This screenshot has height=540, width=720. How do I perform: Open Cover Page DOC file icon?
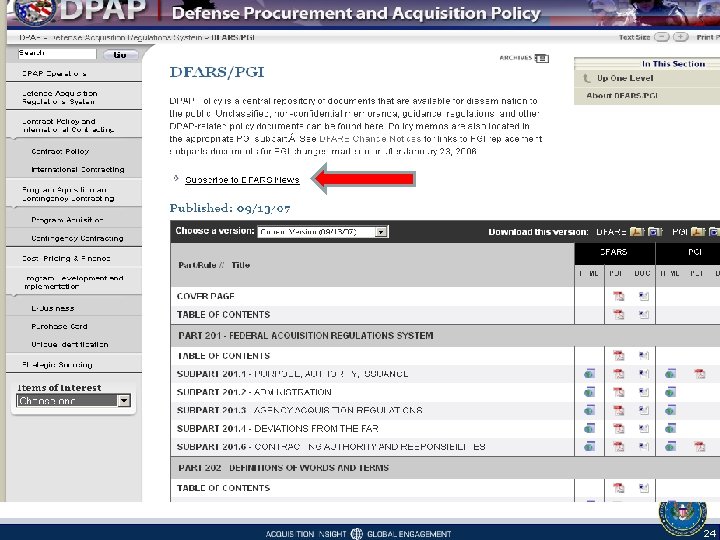point(644,296)
